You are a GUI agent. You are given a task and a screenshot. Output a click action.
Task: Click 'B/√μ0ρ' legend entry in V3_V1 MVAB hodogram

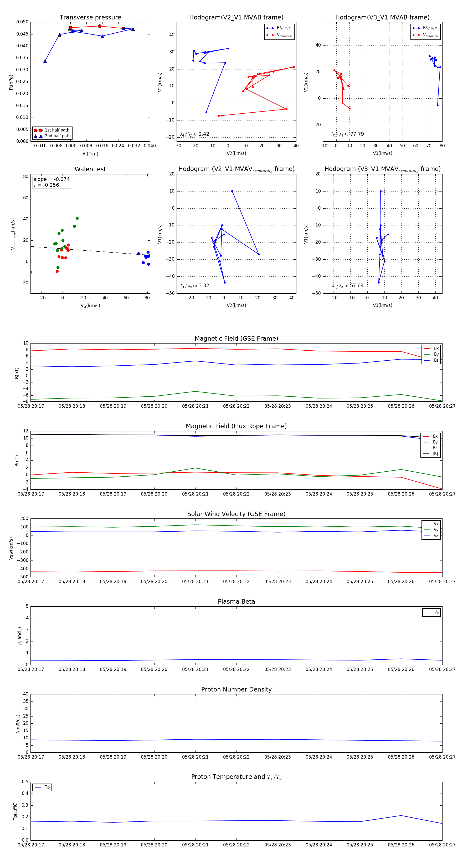point(425,28)
